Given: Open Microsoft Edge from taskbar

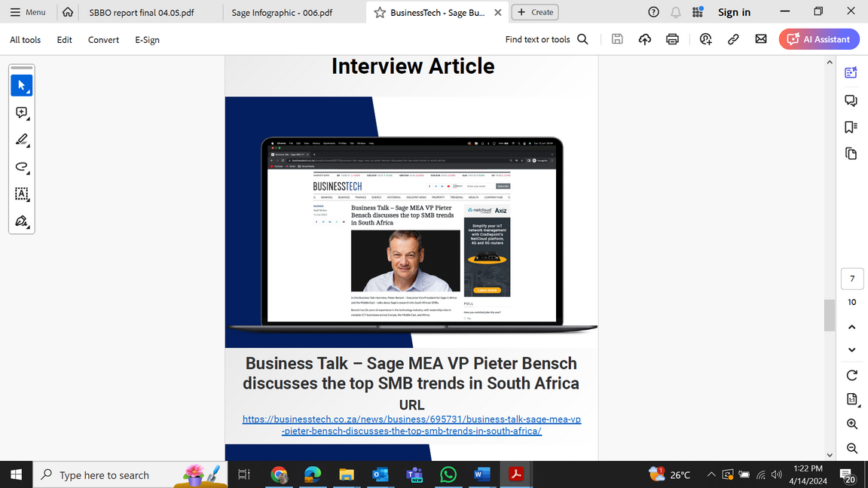Looking at the screenshot, I should click(x=313, y=474).
